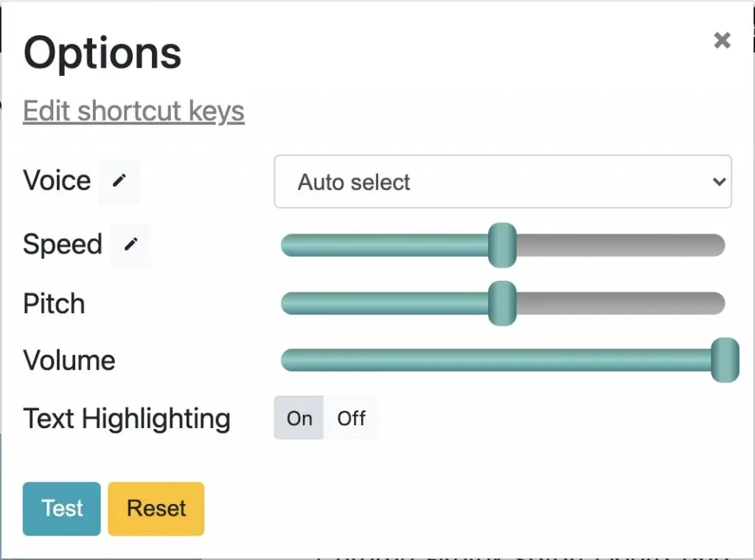The image size is (755, 560).
Task: Click the chevron arrow in the Voice dropdown
Action: [719, 182]
